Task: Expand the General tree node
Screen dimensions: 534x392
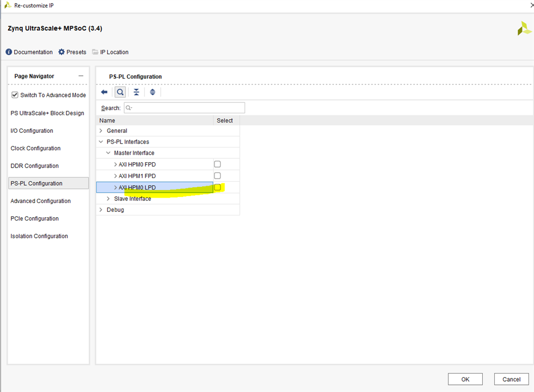Action: pyautogui.click(x=101, y=131)
